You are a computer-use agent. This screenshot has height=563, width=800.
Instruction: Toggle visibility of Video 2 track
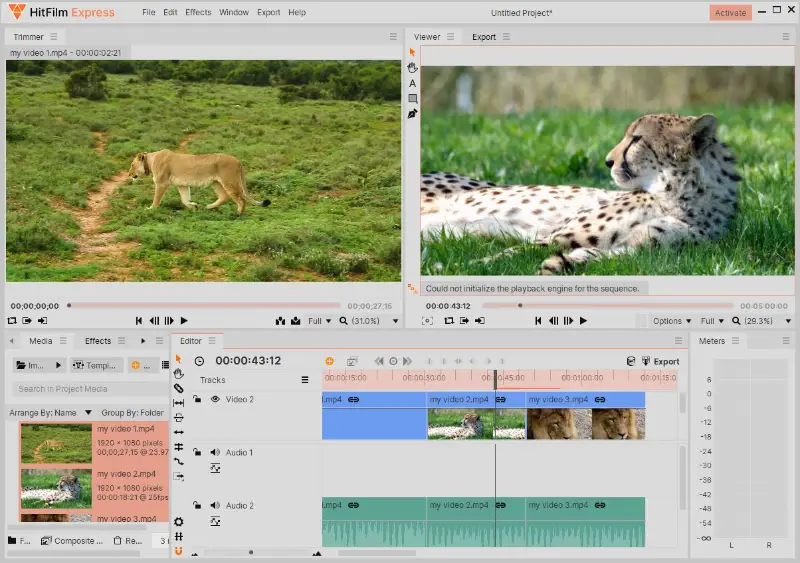tap(215, 399)
